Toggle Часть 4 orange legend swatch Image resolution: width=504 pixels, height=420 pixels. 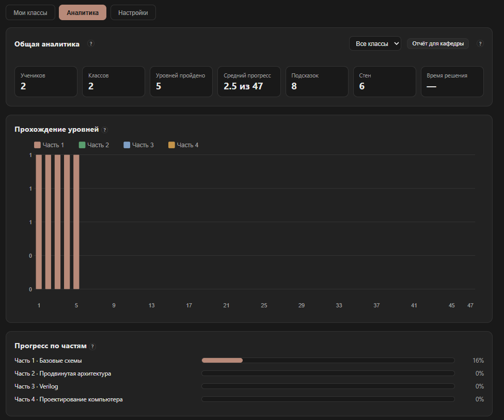tap(171, 145)
